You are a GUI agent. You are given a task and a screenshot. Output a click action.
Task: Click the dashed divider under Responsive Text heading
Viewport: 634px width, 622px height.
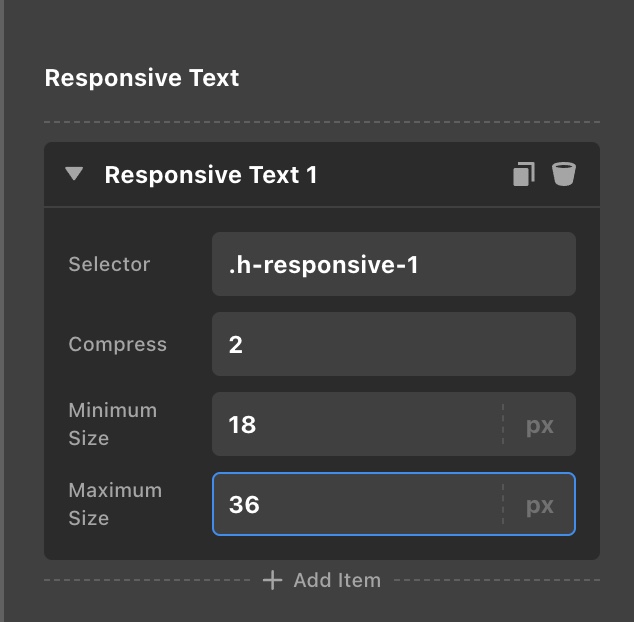click(x=322, y=122)
